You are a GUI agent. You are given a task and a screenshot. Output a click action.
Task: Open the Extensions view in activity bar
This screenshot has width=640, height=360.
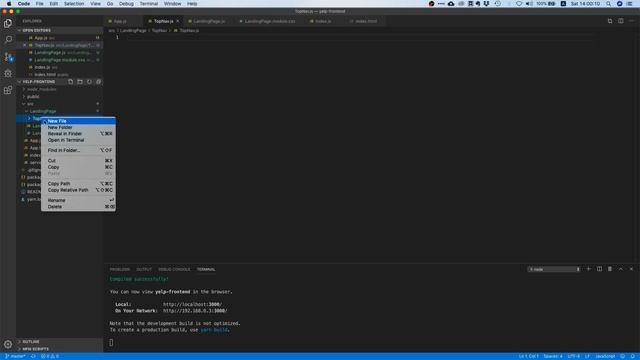pyautogui.click(x=8, y=90)
